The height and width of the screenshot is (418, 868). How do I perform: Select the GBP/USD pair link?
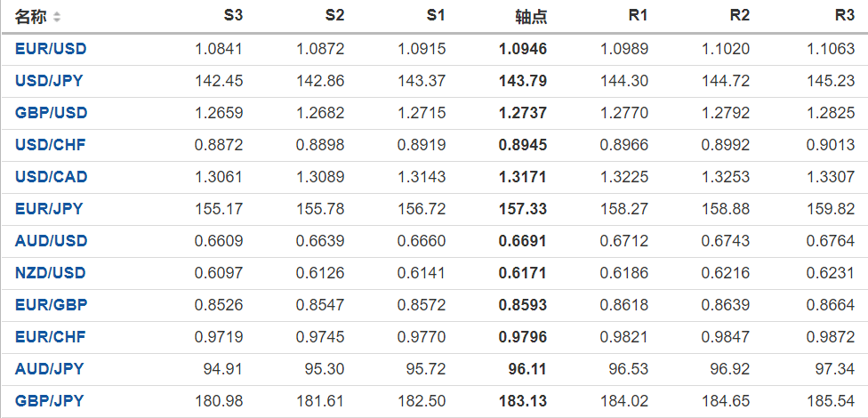pos(51,113)
